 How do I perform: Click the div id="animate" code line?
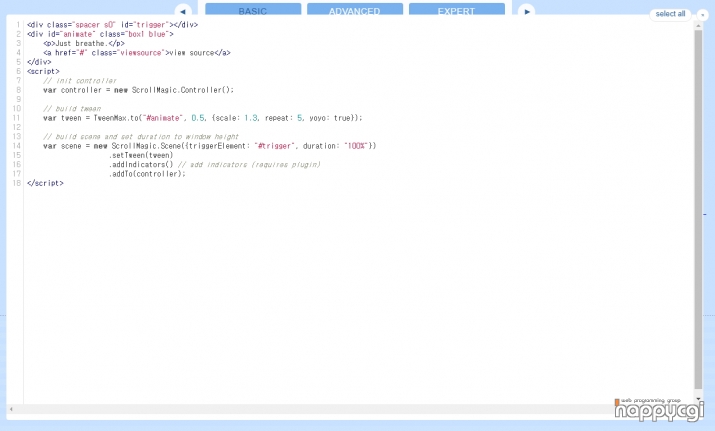coord(100,34)
